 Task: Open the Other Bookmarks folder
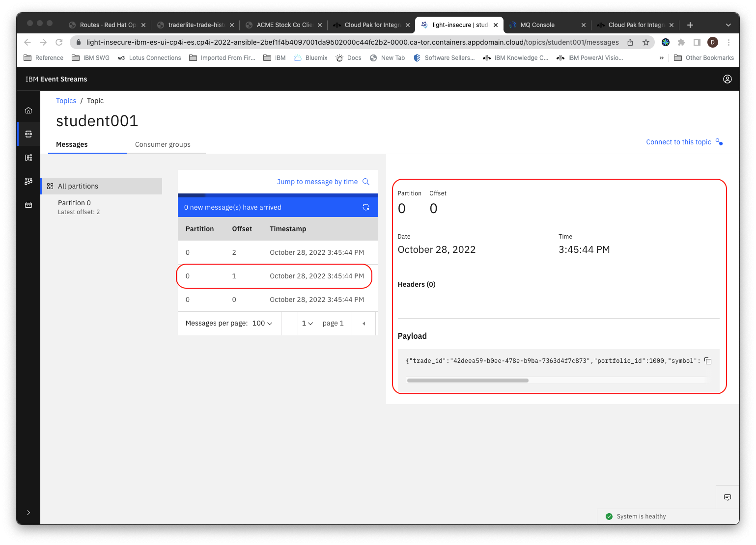(x=704, y=58)
